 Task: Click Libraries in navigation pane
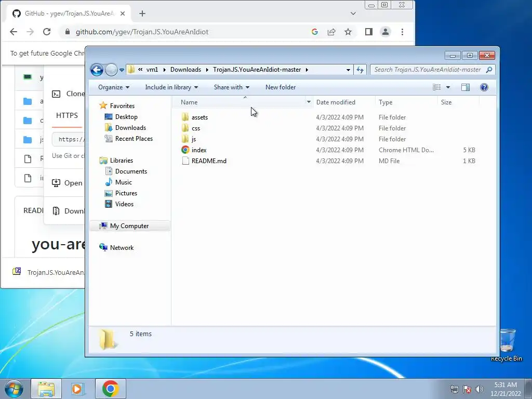(121, 161)
